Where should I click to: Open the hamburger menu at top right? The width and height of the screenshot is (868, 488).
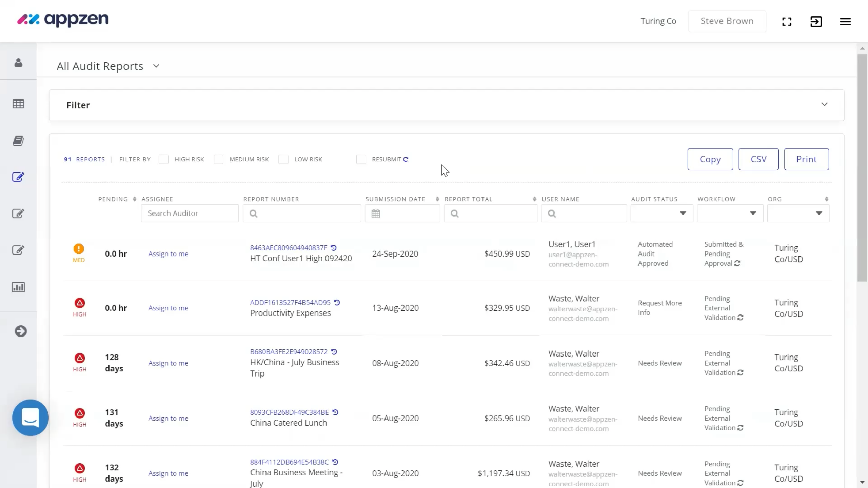click(x=845, y=21)
